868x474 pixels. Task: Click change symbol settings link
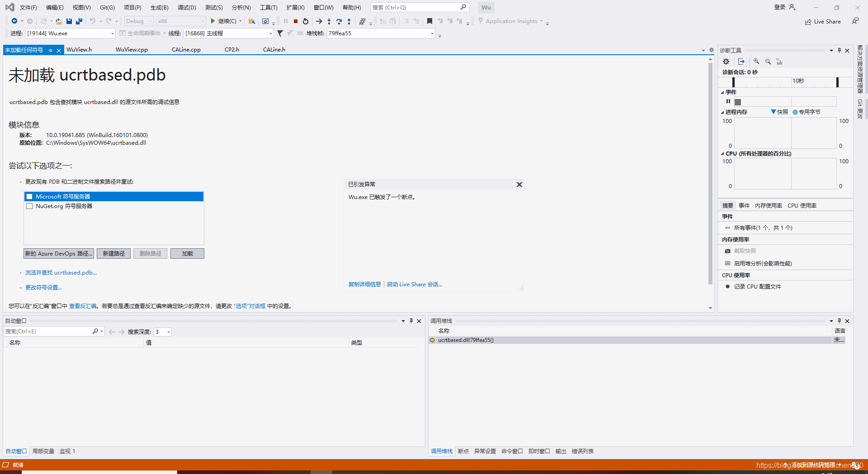(x=43, y=288)
